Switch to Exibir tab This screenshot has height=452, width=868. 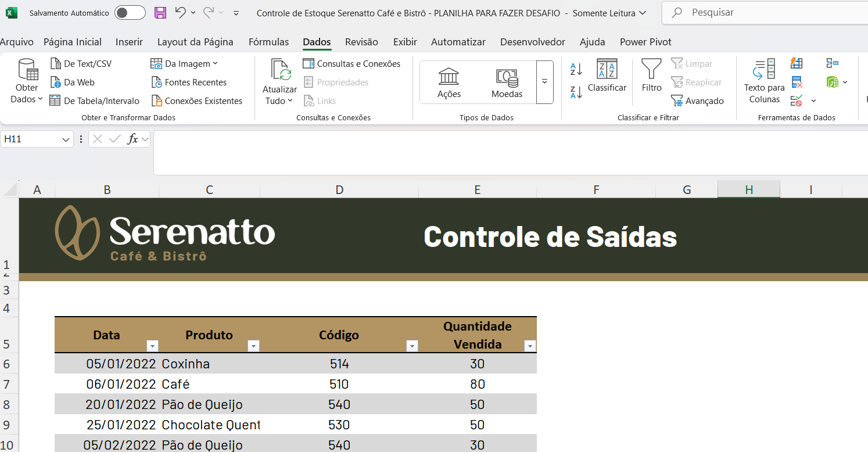[405, 42]
